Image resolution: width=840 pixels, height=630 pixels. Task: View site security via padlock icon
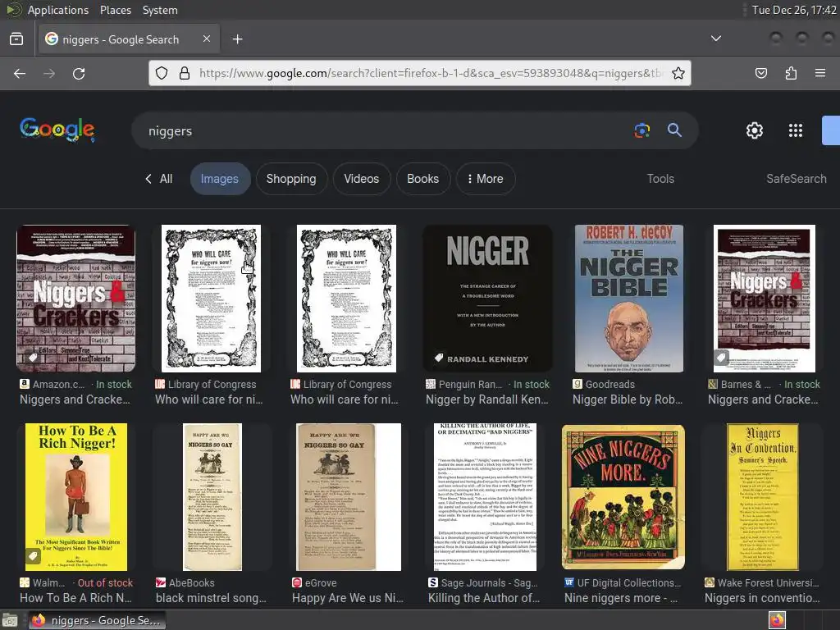pyautogui.click(x=185, y=73)
